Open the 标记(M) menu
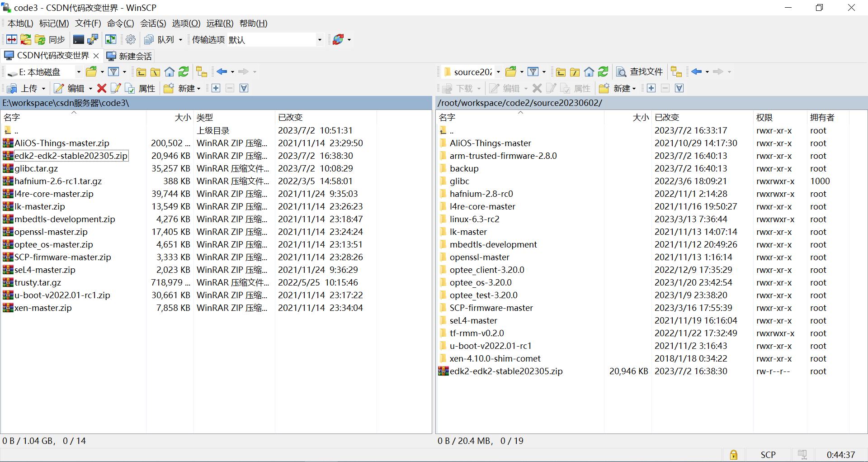Image resolution: width=868 pixels, height=462 pixels. (54, 24)
